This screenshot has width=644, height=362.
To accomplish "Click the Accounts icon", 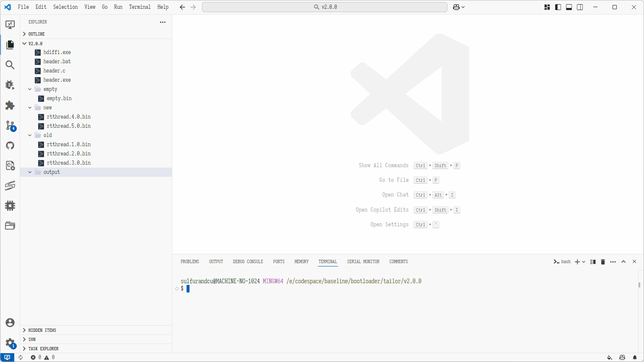I will coord(10,322).
